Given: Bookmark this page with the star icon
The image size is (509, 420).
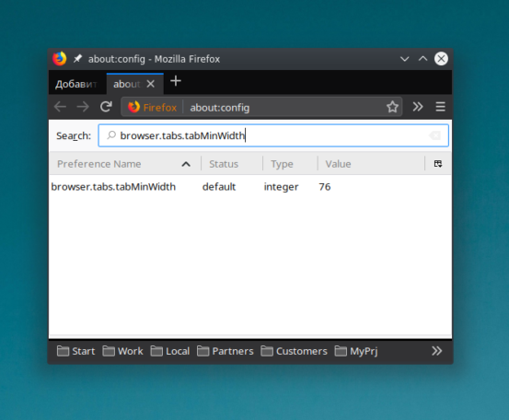Looking at the screenshot, I should click(392, 107).
